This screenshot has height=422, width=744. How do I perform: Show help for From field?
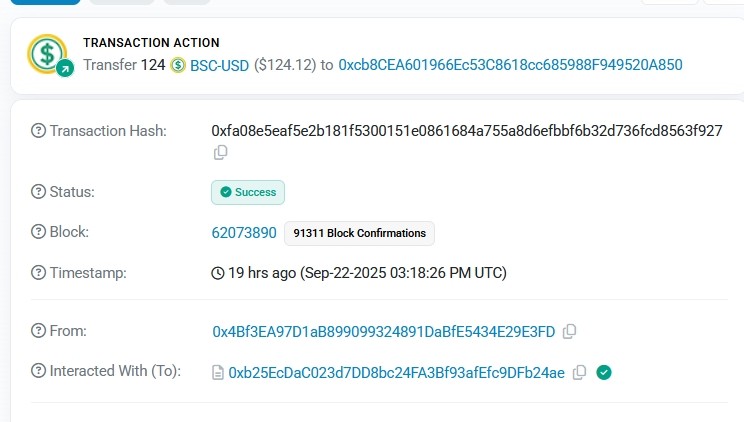coord(39,331)
